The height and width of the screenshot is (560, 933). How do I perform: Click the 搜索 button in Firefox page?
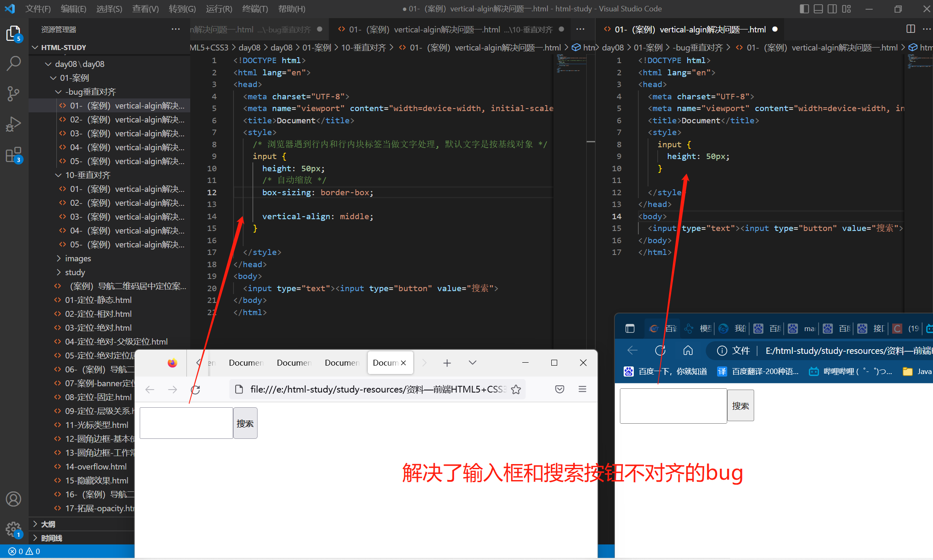(245, 423)
